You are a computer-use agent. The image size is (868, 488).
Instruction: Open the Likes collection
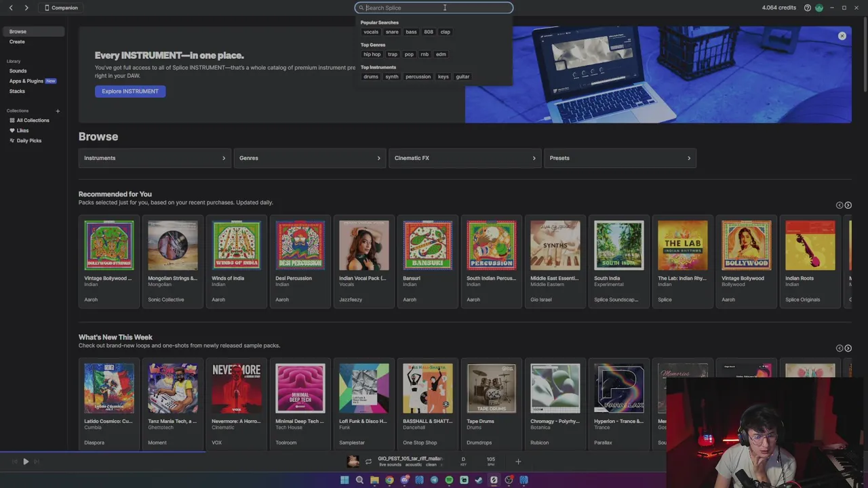(19, 130)
